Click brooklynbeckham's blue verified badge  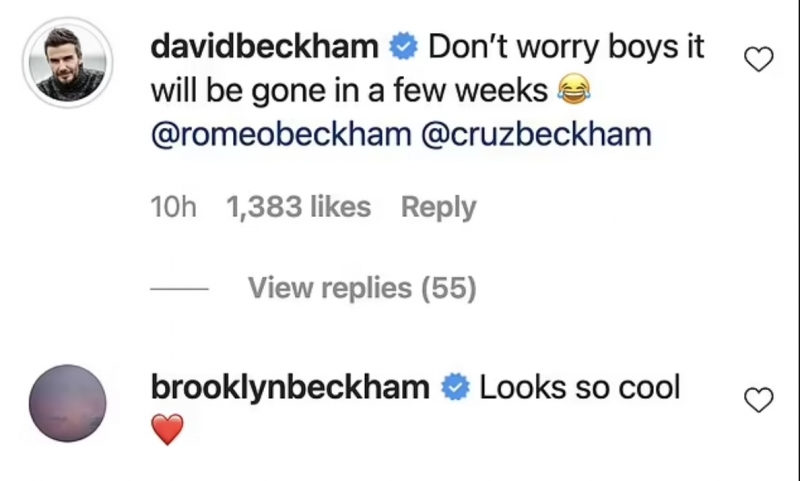(456, 388)
